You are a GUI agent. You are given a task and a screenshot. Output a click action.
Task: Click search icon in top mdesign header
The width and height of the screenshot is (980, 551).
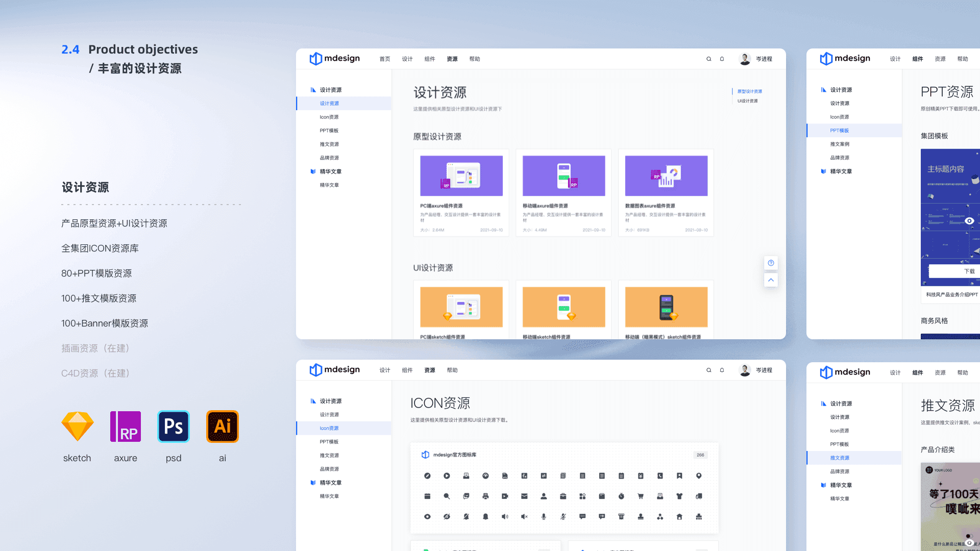708,59
